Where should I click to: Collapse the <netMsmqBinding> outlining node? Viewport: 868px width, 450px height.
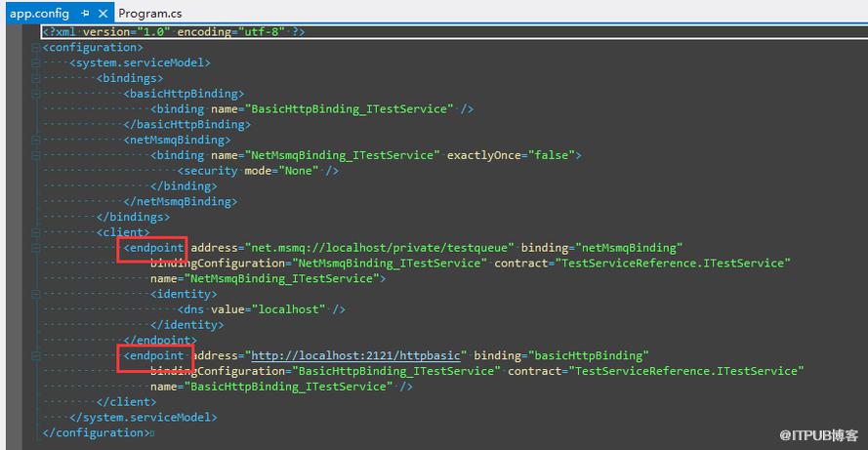click(36, 140)
